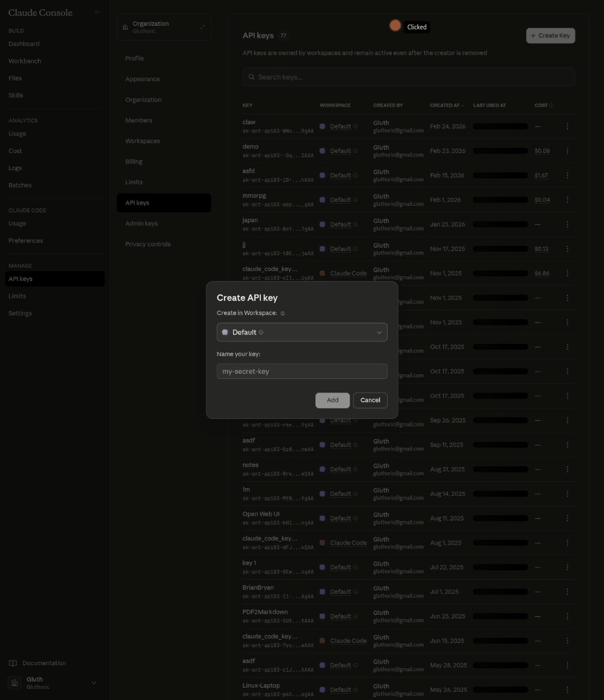Viewport: 604px width, 700px height.
Task: Click the kebab menu on the claw key row
Action: tap(567, 126)
